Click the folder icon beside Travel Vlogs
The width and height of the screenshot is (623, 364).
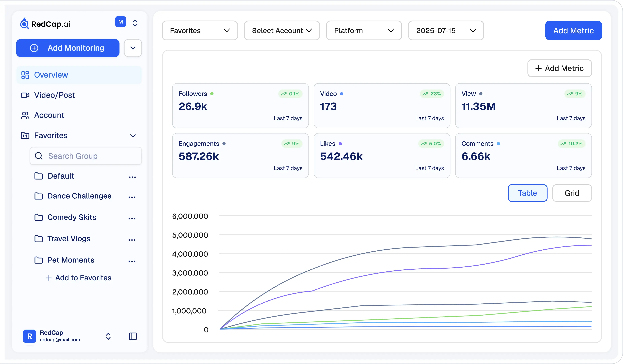tap(39, 239)
